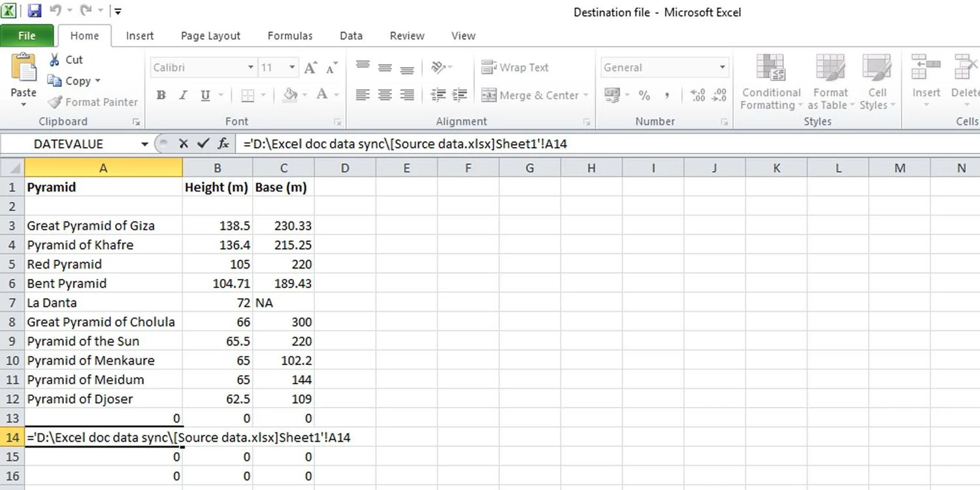Cancel formula entry with X button

tap(183, 144)
